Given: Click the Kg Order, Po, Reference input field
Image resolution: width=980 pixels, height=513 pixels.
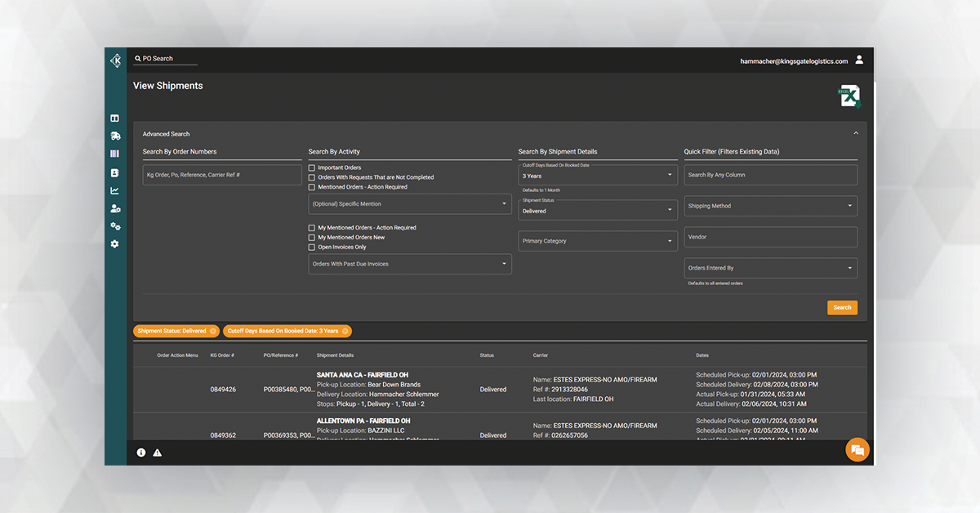Looking at the screenshot, I should point(222,175).
